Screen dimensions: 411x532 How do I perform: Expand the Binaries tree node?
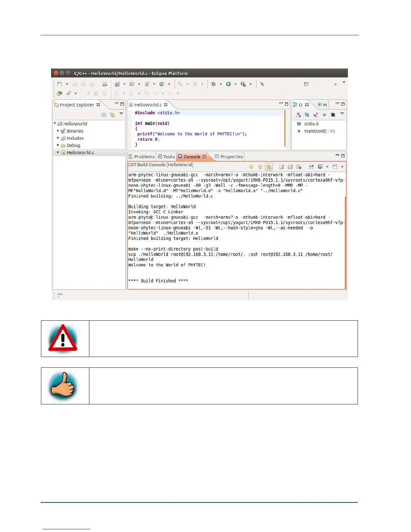[58, 131]
